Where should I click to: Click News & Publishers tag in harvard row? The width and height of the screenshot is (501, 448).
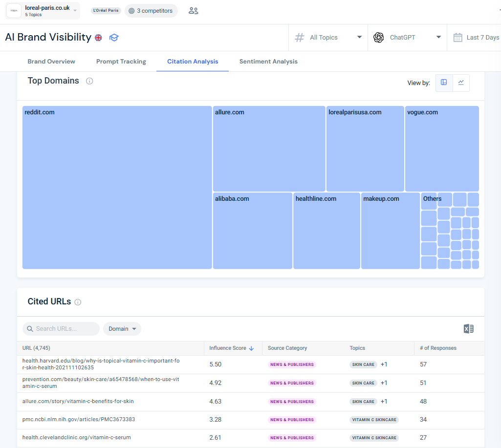pos(292,364)
